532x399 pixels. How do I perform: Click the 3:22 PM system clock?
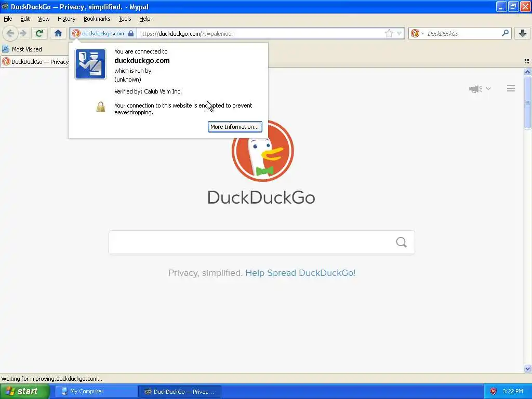tap(513, 391)
